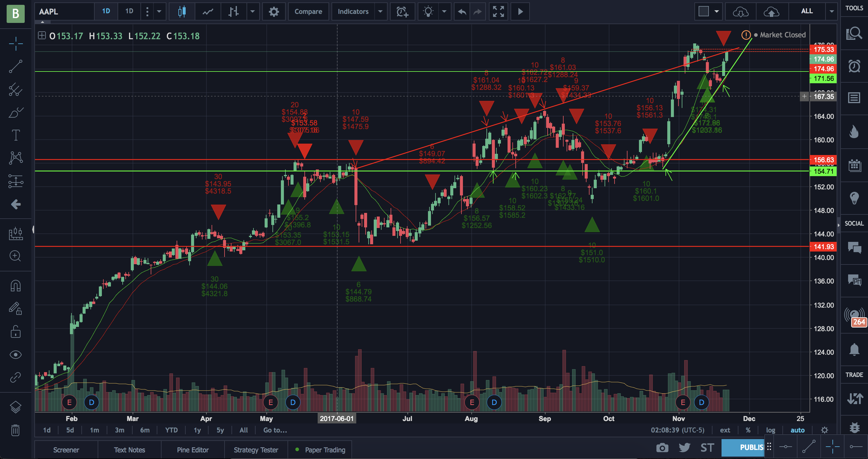The image size is (868, 459).
Task: Switch to line chart style
Action: coord(208,12)
